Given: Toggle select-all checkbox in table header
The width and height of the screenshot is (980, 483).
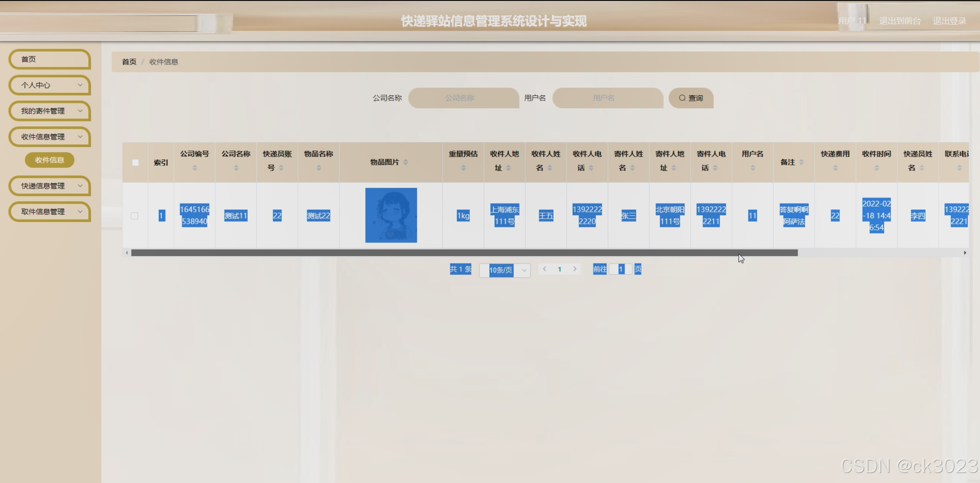Looking at the screenshot, I should click(x=135, y=163).
